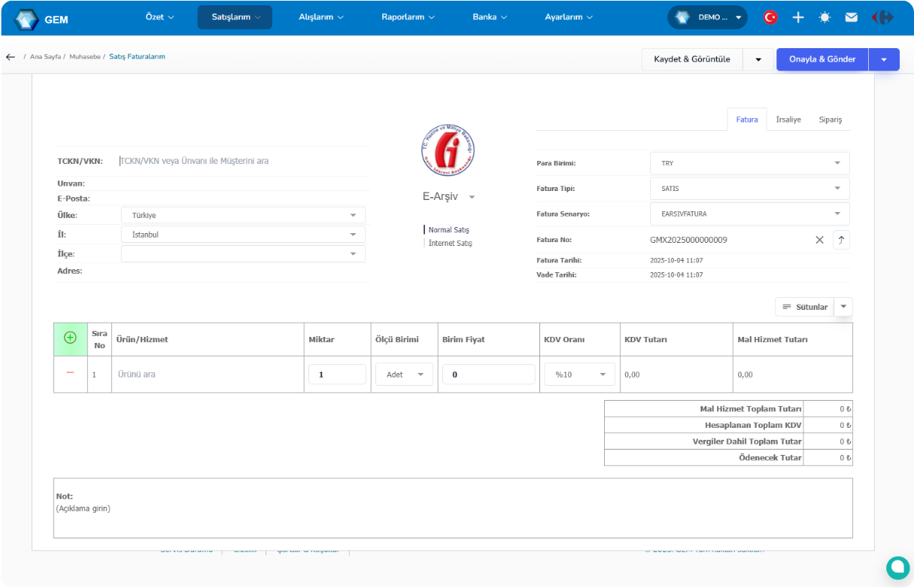
Task: Open the Fatura Senaryo EARSIVFATURA dropdown
Action: [x=749, y=214]
